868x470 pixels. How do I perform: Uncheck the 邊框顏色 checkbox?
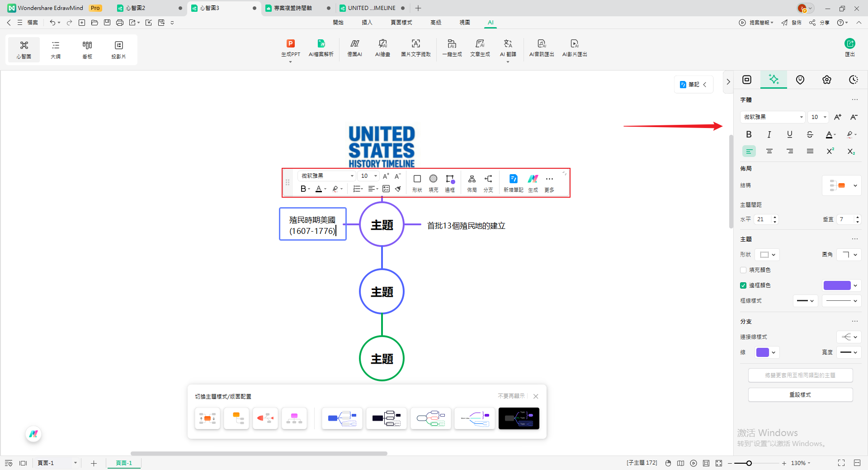coord(743,285)
